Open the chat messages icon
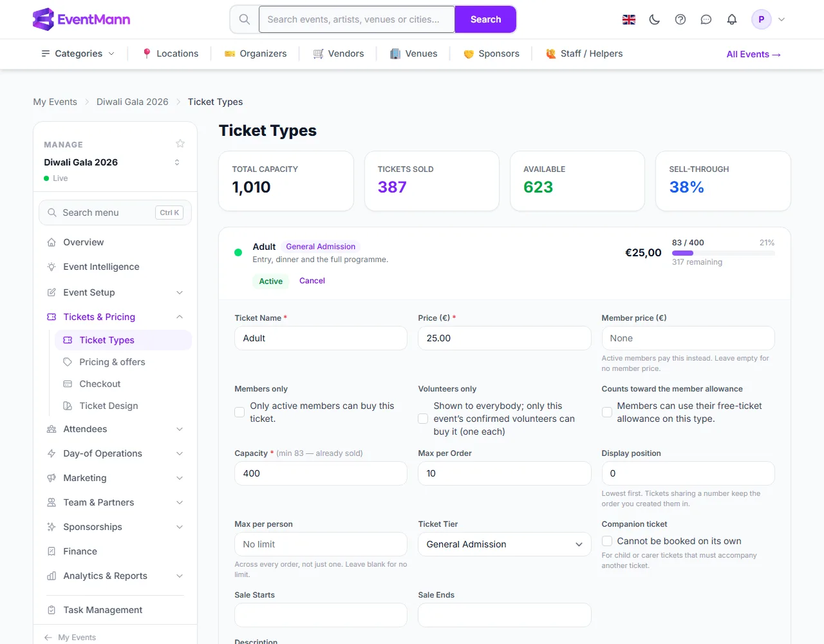The image size is (824, 644). pos(706,19)
